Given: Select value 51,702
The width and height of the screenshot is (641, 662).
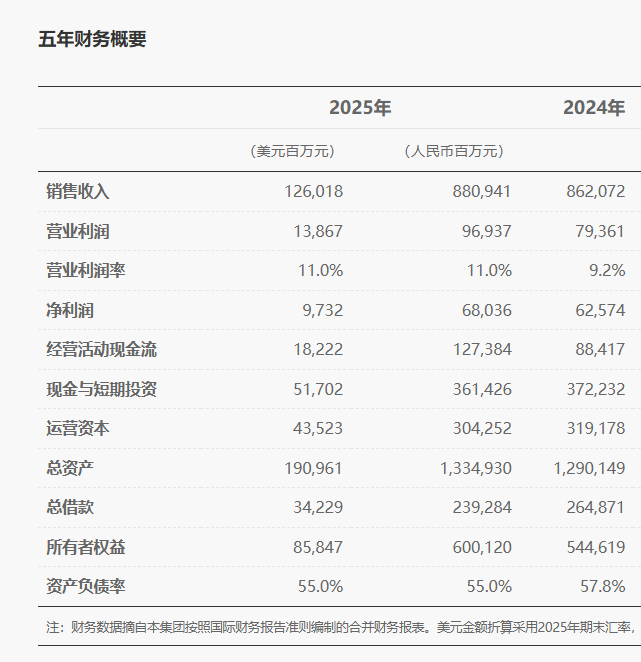Looking at the screenshot, I should click(x=318, y=389).
